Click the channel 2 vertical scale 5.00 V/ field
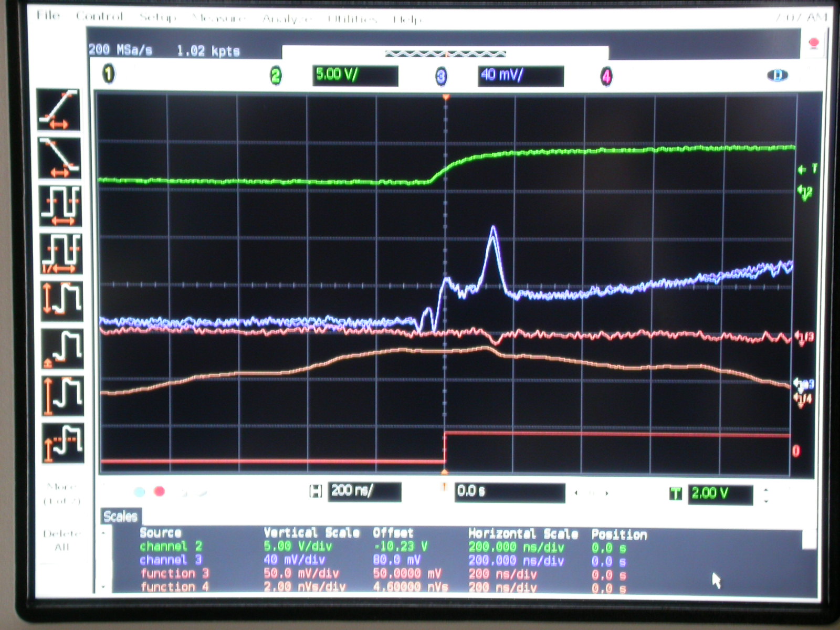The image size is (840, 630). pyautogui.click(x=355, y=75)
